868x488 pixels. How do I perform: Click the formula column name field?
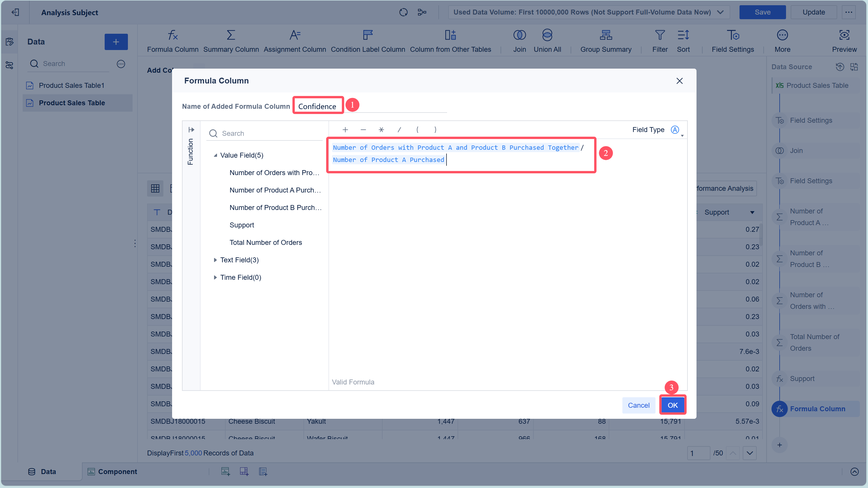317,106
